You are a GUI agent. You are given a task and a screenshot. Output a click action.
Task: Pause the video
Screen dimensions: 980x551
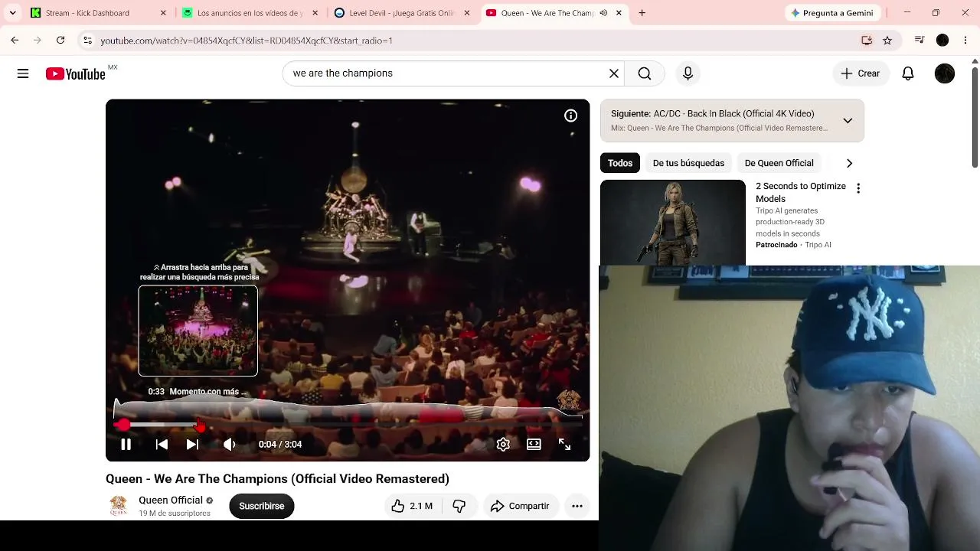126,444
